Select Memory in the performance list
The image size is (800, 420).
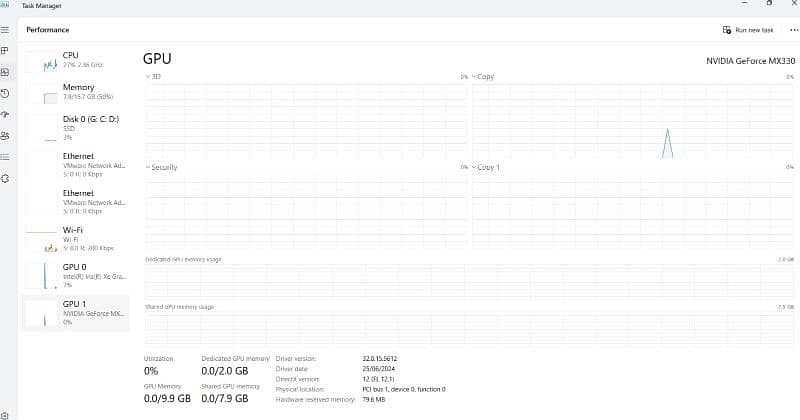(76, 93)
